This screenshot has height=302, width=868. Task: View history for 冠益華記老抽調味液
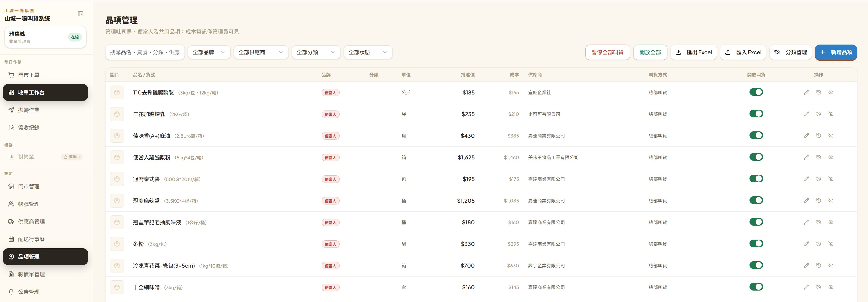[819, 222]
